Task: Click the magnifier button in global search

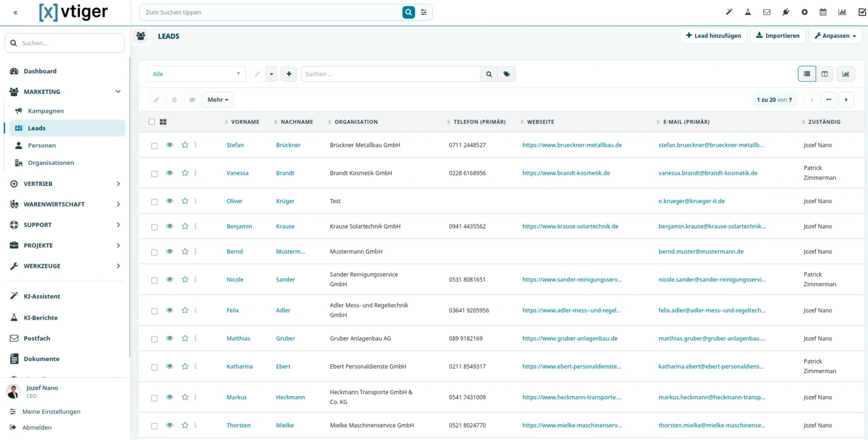Action: click(408, 12)
